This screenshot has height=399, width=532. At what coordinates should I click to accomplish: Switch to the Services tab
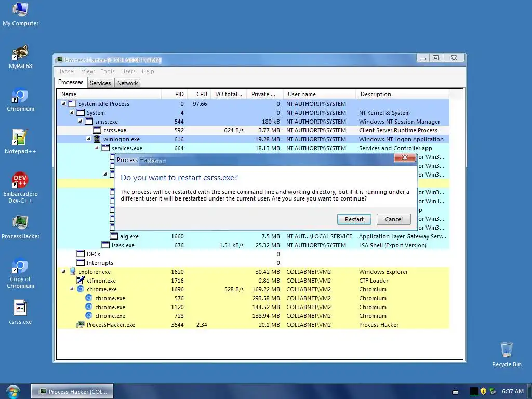100,83
